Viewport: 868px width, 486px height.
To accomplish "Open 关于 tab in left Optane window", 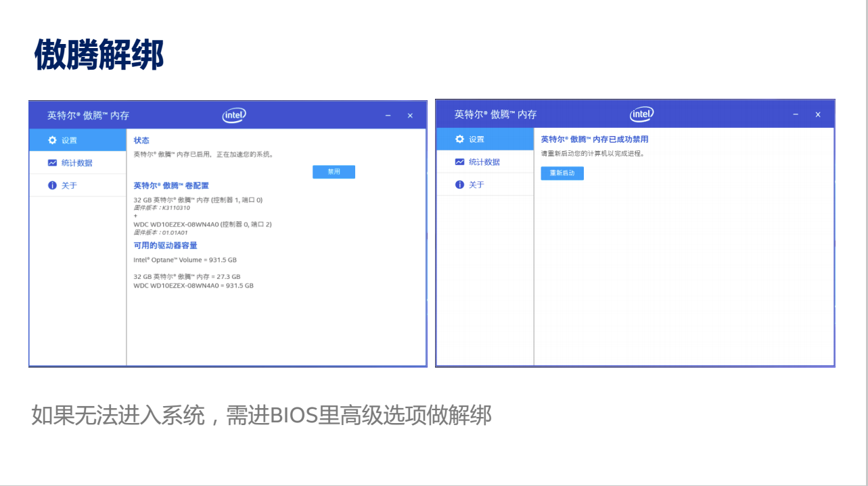I will pos(78,185).
